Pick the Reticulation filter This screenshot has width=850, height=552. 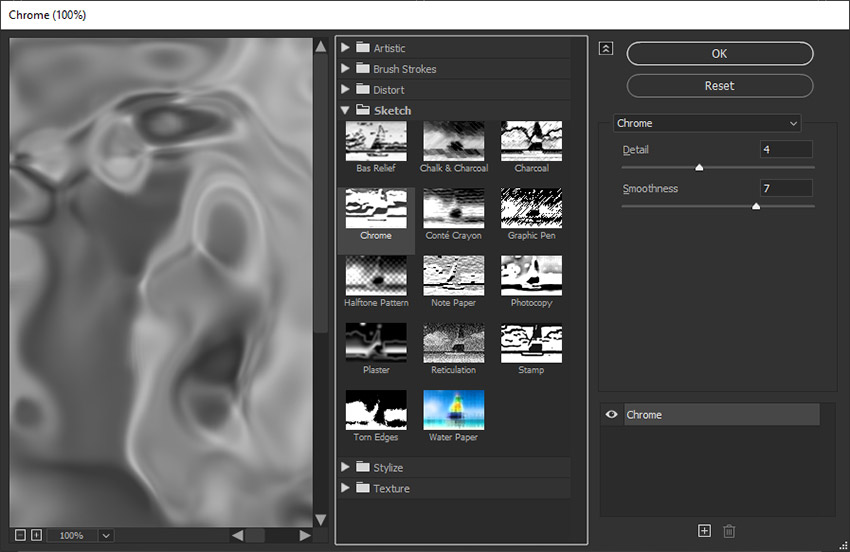point(454,343)
